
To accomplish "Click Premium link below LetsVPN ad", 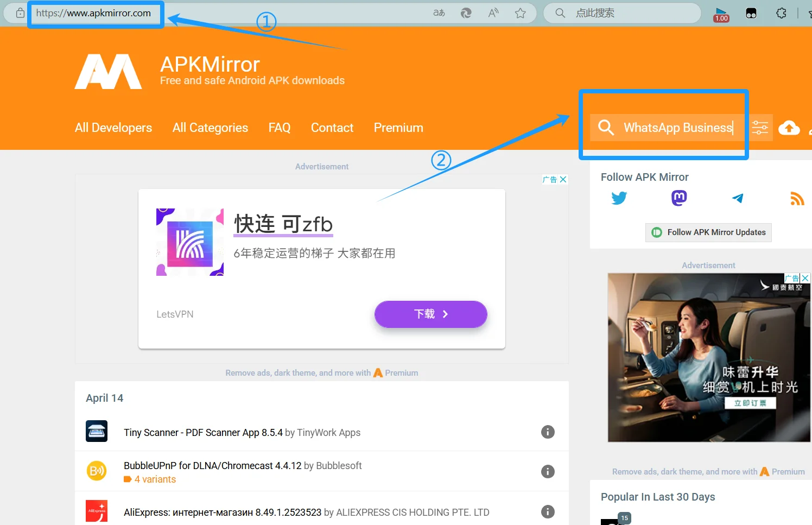I will tap(396, 373).
